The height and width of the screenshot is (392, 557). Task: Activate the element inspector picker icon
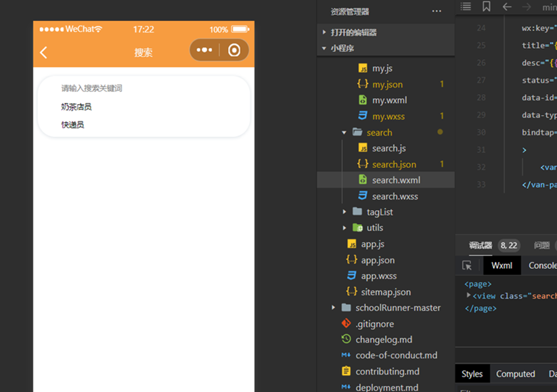click(467, 265)
